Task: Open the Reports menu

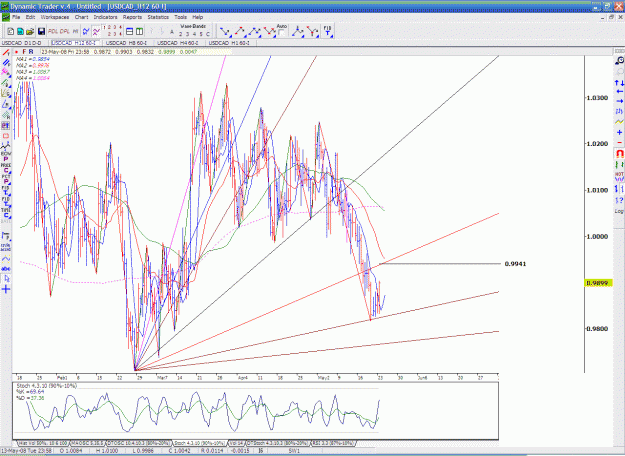Action: point(132,17)
